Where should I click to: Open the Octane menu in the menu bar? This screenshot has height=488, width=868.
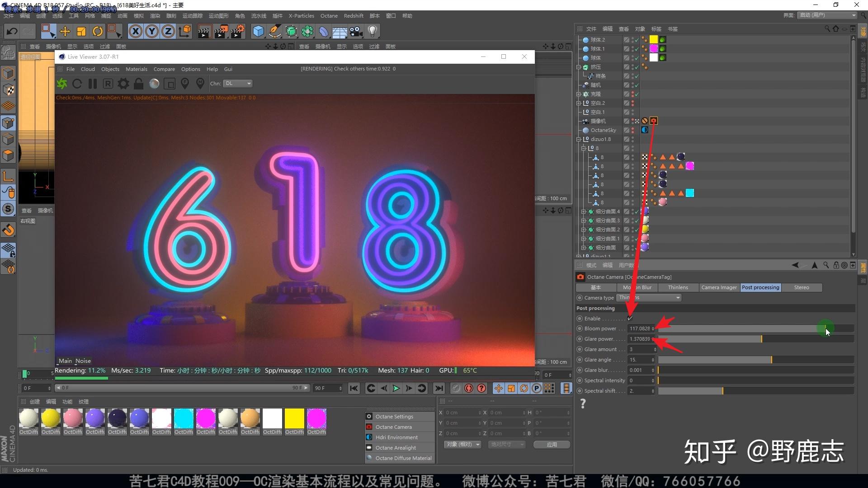(x=329, y=15)
